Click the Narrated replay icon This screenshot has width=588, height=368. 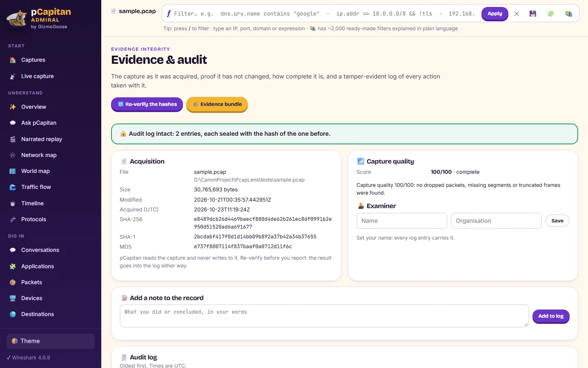[13, 139]
